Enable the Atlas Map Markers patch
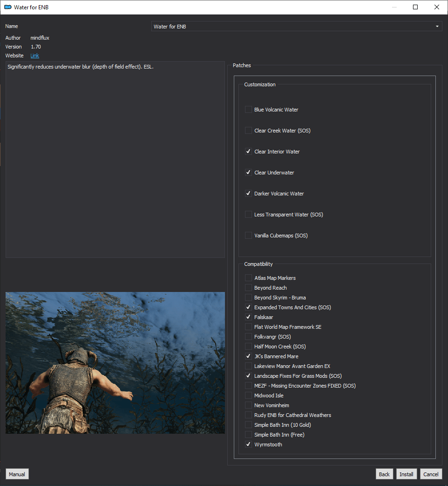Screen dimensions: 448x486 point(248,278)
